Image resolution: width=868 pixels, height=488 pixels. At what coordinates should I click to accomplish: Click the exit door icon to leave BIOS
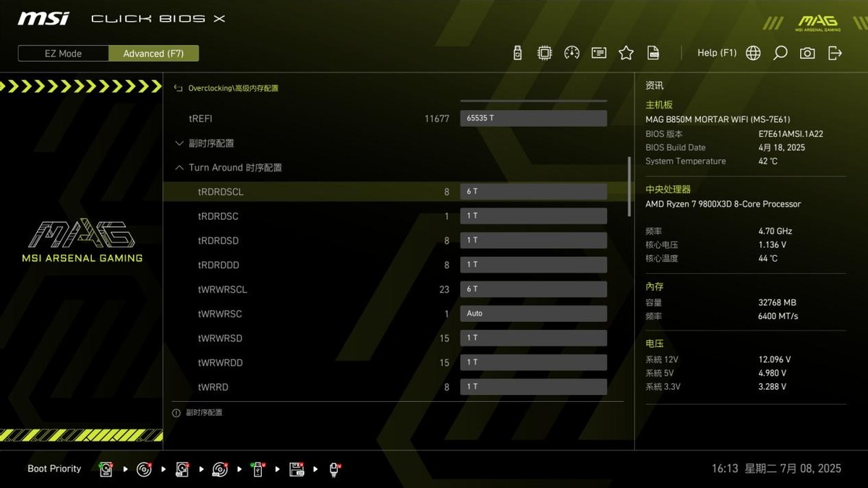[x=835, y=53]
